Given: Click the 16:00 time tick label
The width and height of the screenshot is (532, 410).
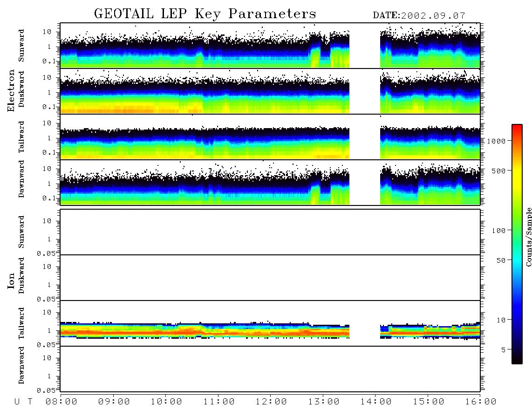Looking at the screenshot, I should tap(481, 402).
